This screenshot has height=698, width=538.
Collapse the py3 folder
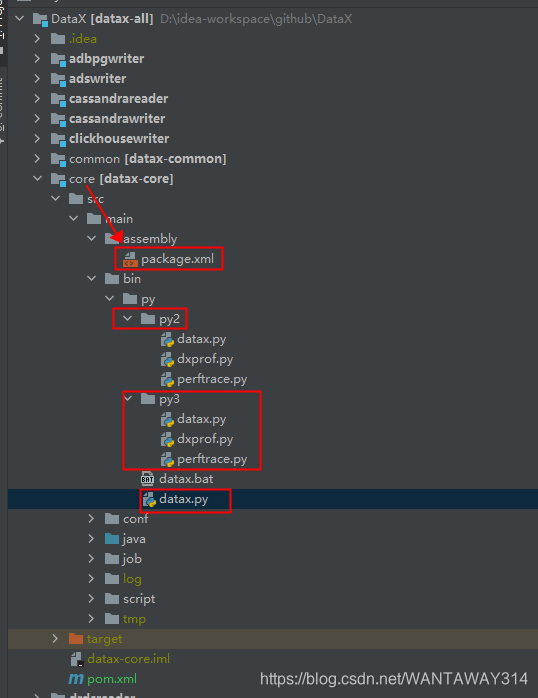128,398
